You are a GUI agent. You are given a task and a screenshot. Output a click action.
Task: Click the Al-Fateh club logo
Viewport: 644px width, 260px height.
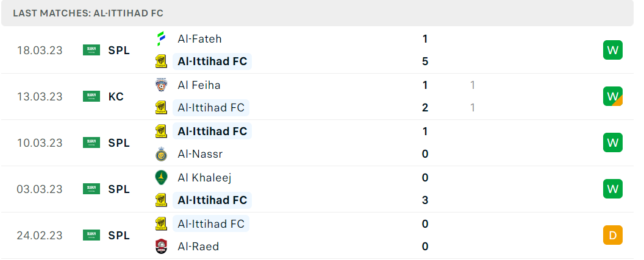(161, 39)
